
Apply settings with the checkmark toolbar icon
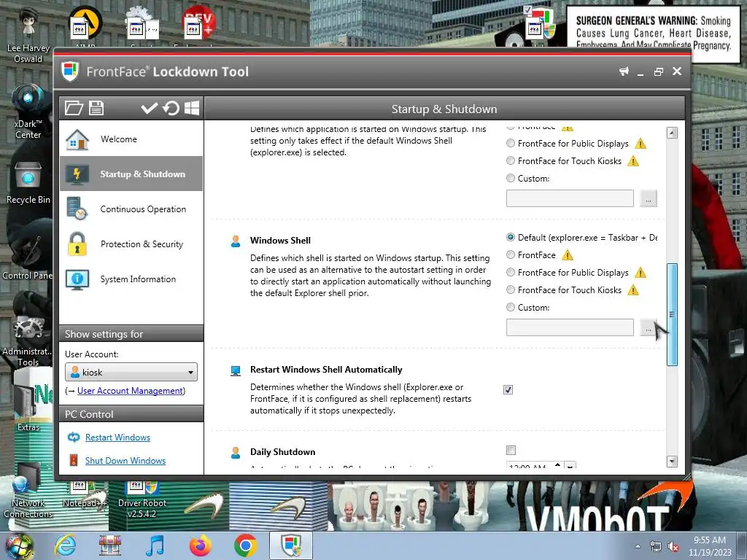click(x=149, y=108)
